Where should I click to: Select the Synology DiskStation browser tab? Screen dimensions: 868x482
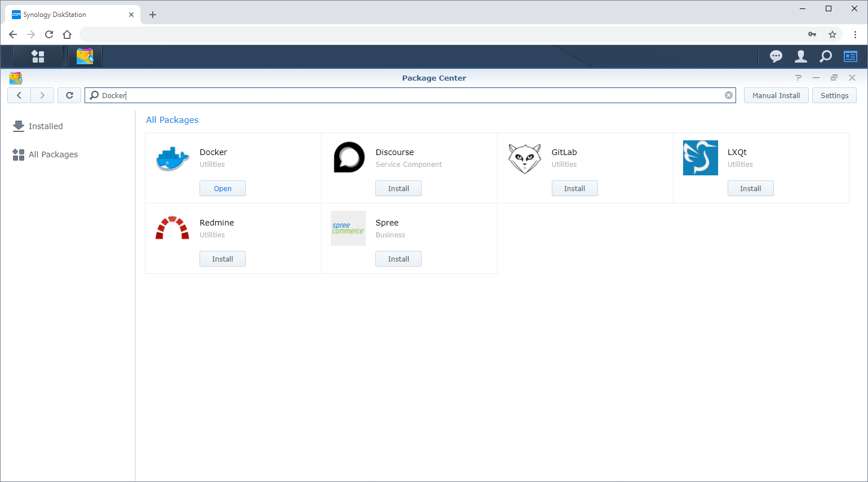[72, 15]
